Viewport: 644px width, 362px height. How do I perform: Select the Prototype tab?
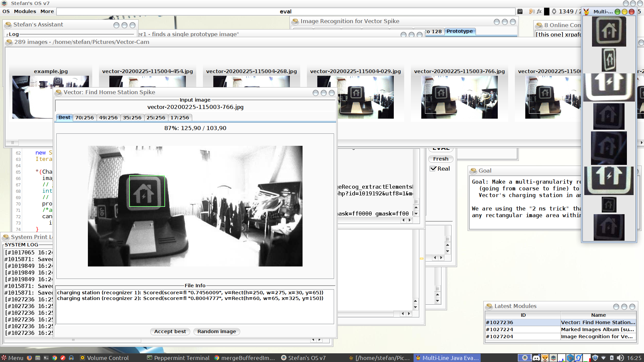click(460, 31)
